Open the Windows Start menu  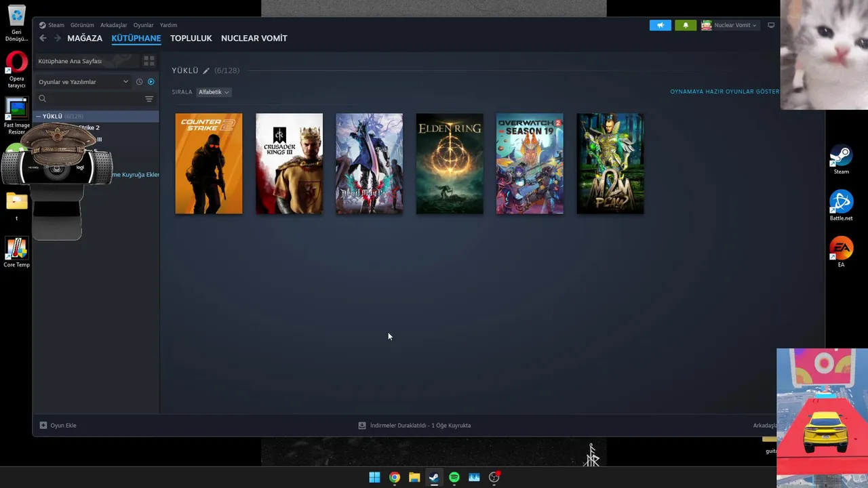pos(374,477)
